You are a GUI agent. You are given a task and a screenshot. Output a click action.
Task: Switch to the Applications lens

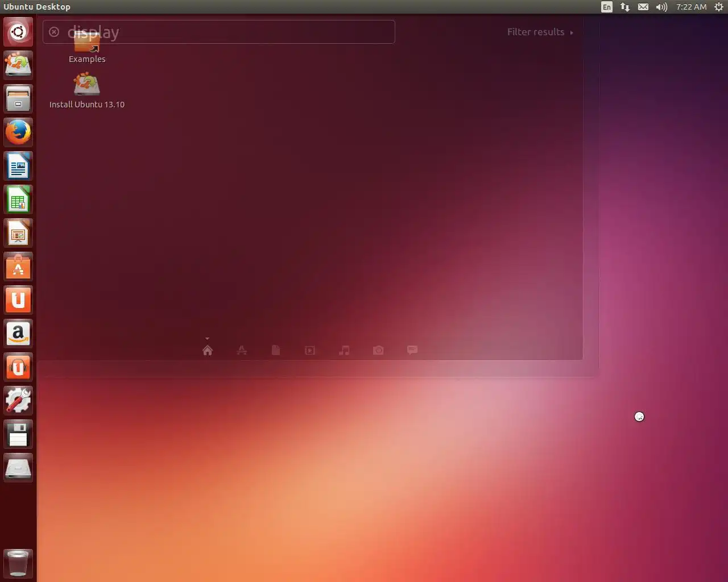pos(242,350)
